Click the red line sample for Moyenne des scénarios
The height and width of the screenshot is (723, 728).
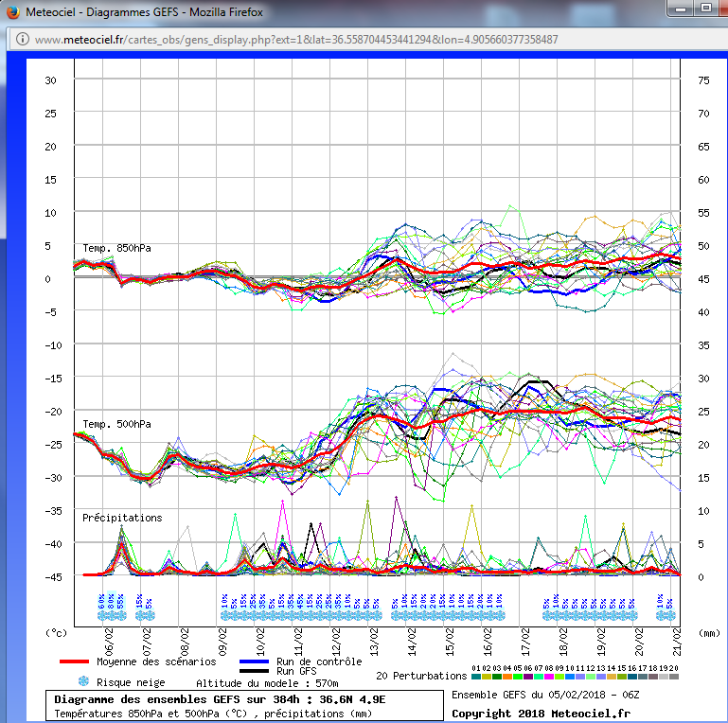74,661
